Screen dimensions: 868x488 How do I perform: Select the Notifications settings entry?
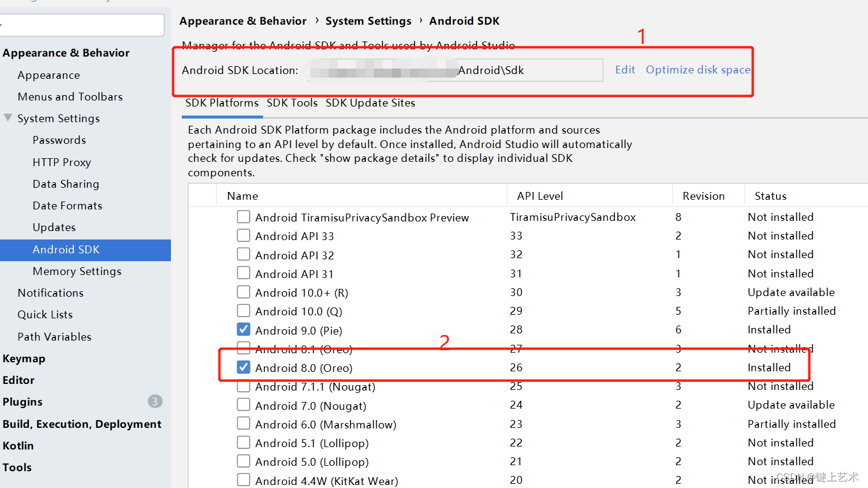pos(50,292)
